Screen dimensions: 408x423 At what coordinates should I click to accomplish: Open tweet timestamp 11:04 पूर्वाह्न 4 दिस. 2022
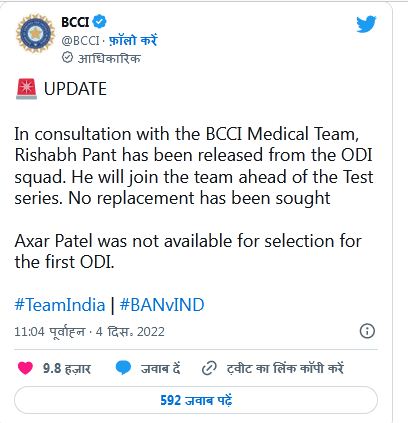point(89,332)
